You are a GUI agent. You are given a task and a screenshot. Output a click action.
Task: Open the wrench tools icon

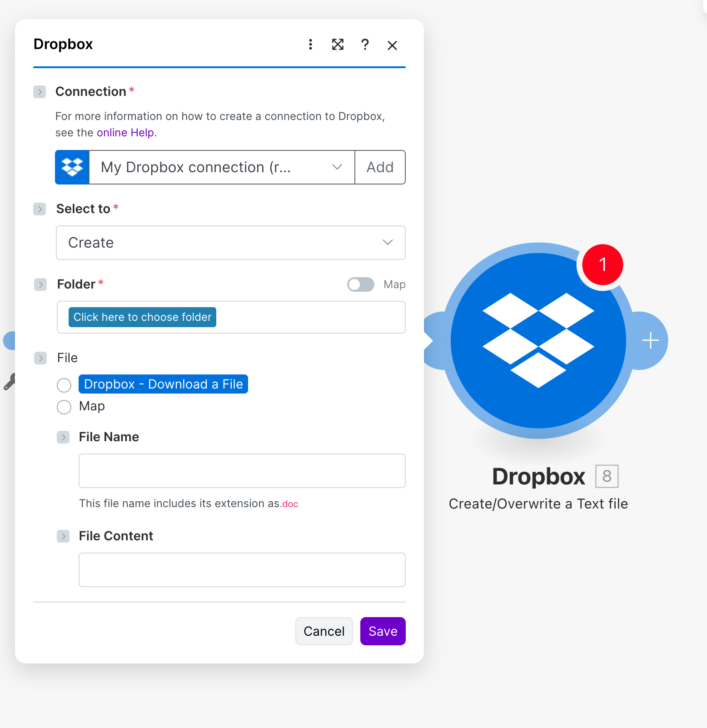10,382
